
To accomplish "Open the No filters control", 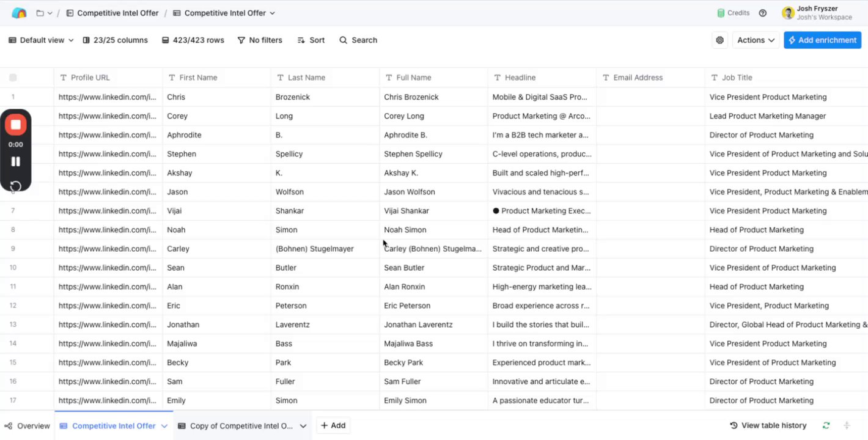I will (260, 40).
